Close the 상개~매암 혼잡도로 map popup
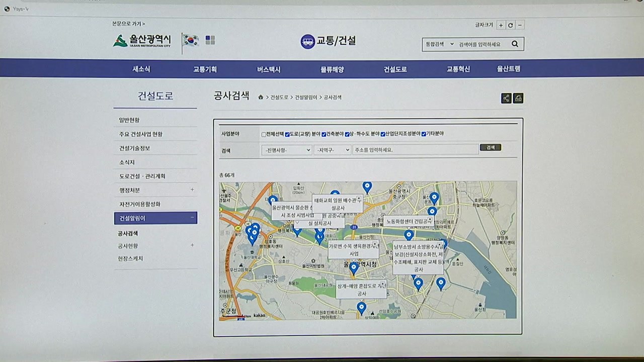 (x=382, y=284)
